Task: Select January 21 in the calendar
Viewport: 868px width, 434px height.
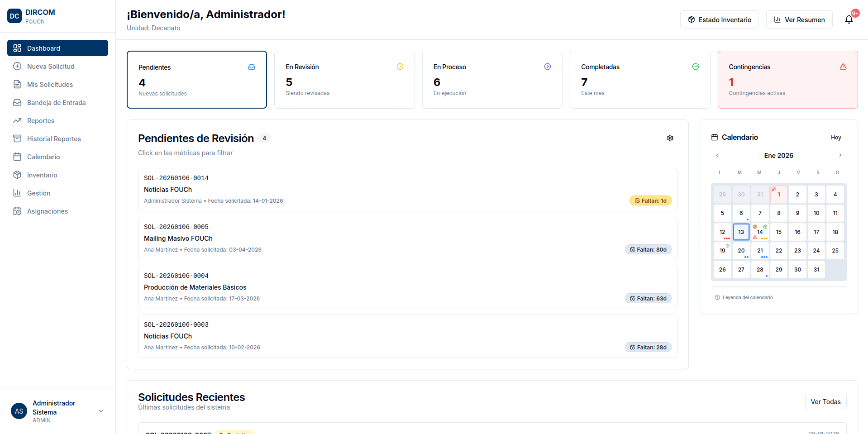Action: pos(760,251)
